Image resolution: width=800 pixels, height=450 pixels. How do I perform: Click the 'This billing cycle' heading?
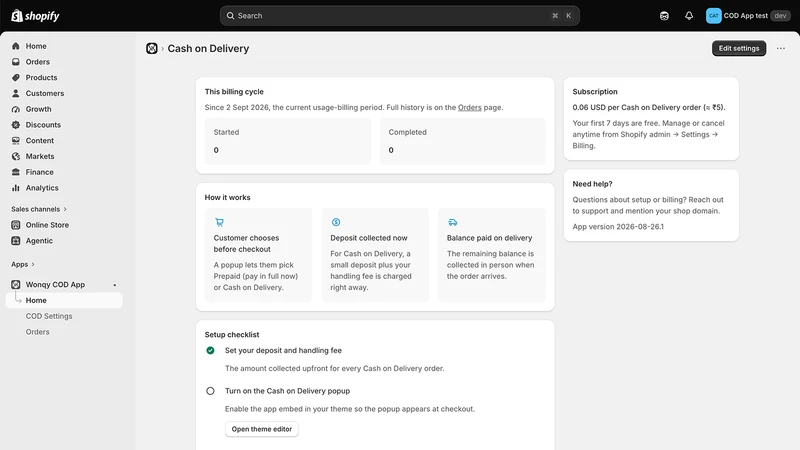[234, 92]
